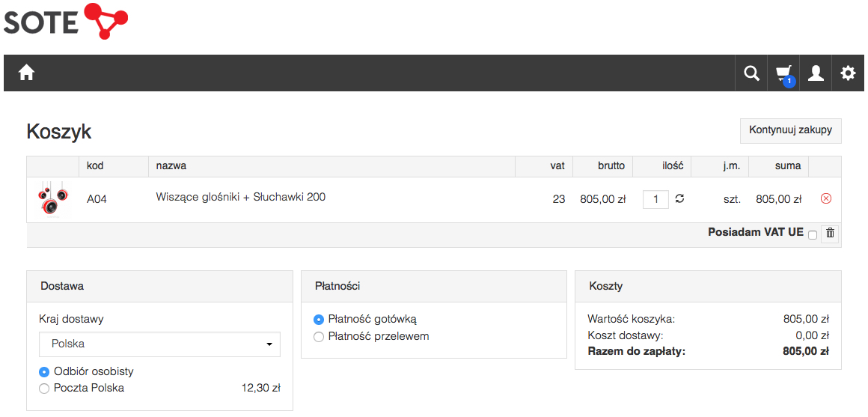The image size is (868, 417).
Task: Select Poczta Polska delivery option
Action: click(44, 389)
